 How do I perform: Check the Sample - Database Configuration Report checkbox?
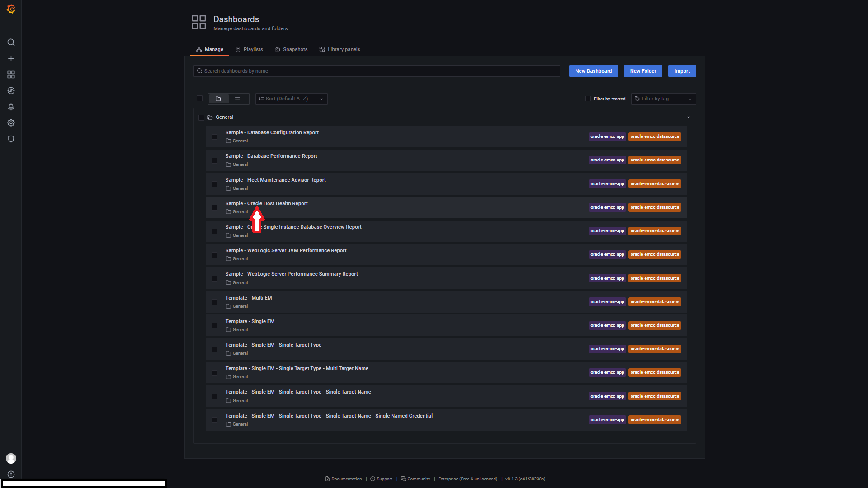(x=214, y=137)
